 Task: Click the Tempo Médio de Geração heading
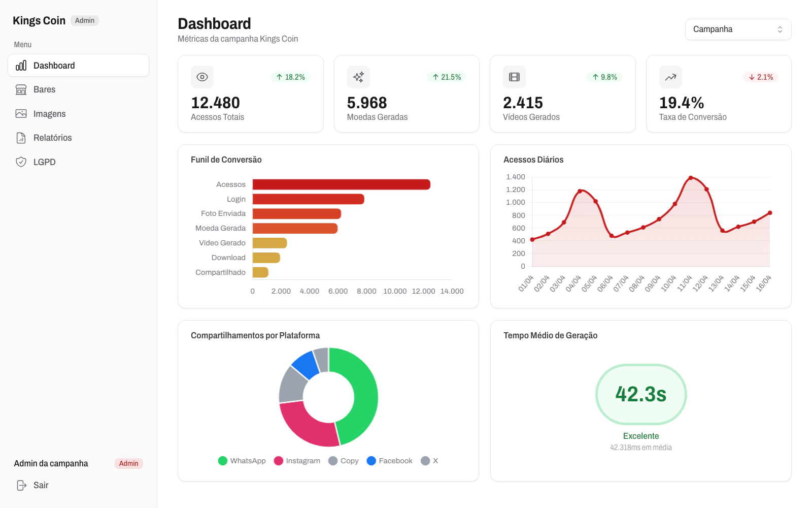[x=551, y=335]
